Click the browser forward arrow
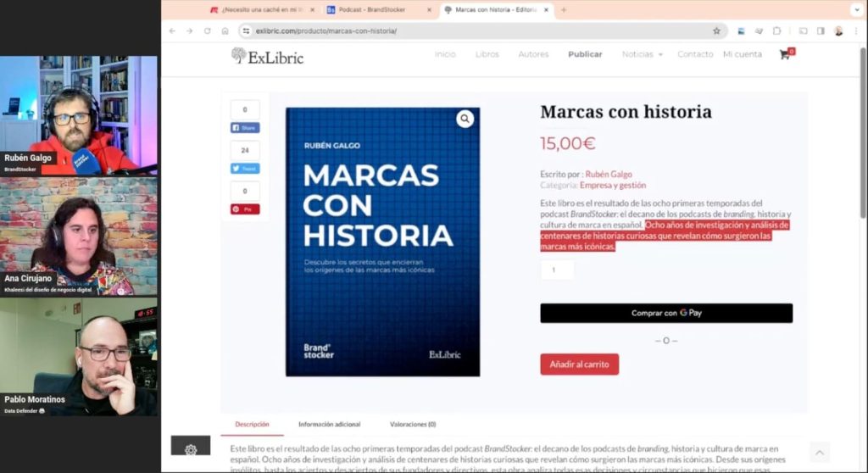 tap(189, 31)
